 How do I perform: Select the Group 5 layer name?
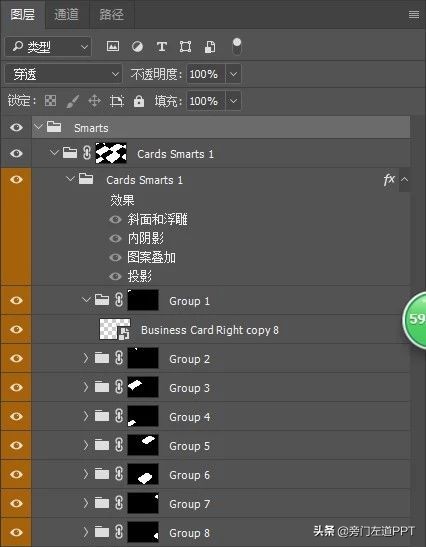(x=189, y=446)
